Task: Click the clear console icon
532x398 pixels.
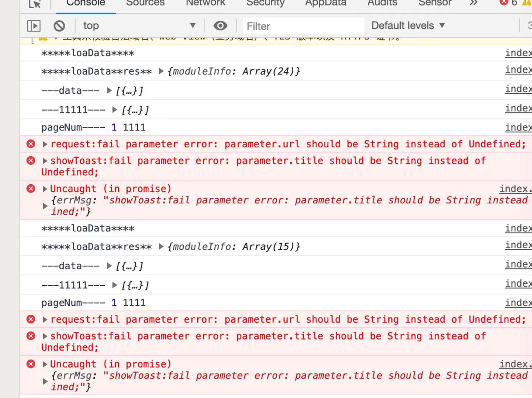Action: pyautogui.click(x=59, y=26)
